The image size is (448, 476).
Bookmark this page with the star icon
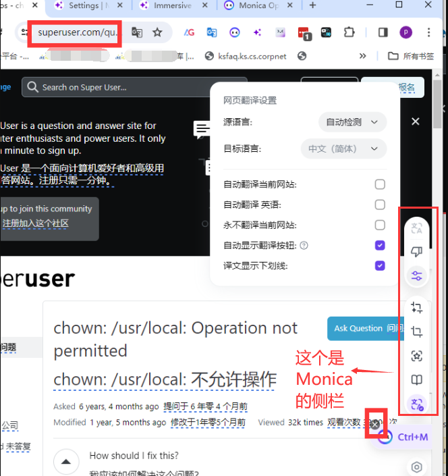pos(157,32)
